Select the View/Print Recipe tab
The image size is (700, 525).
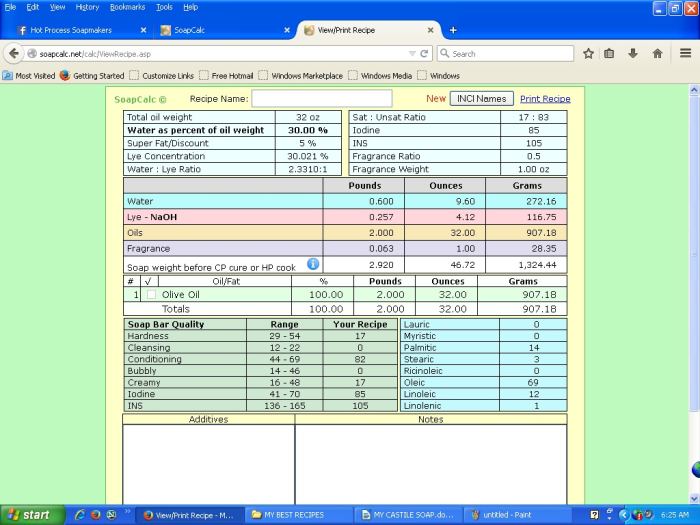[346, 30]
